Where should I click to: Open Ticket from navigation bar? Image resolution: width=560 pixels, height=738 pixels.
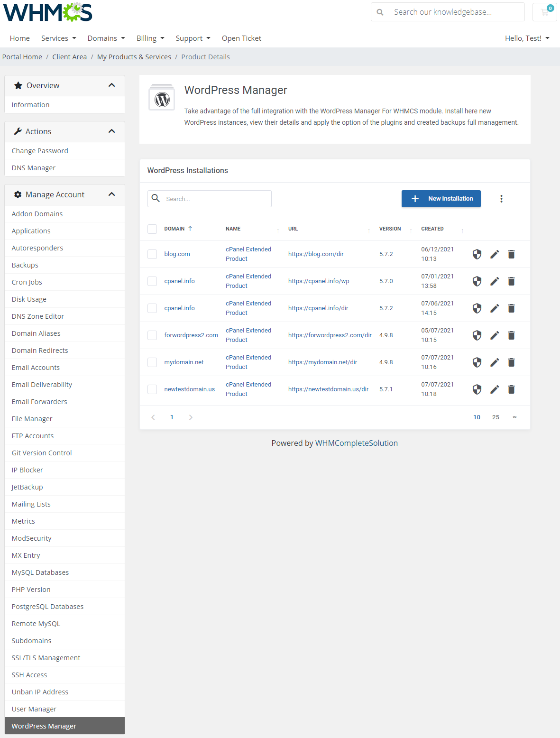241,38
